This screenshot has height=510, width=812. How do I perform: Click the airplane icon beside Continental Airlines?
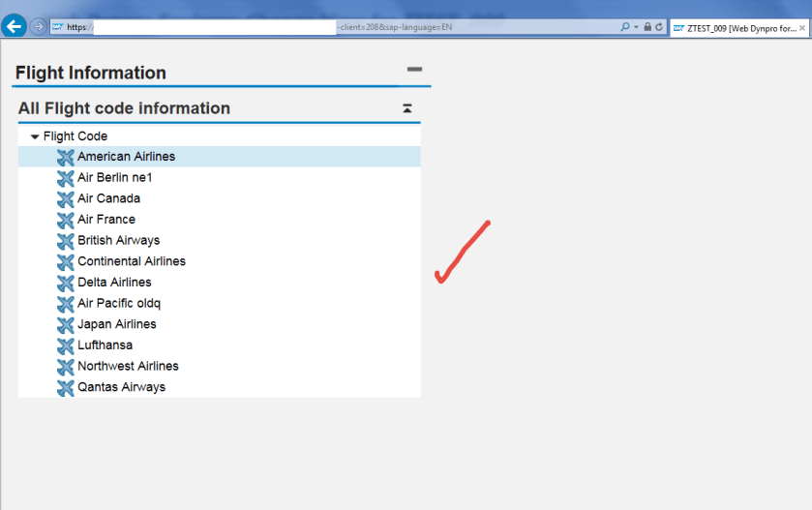65,262
